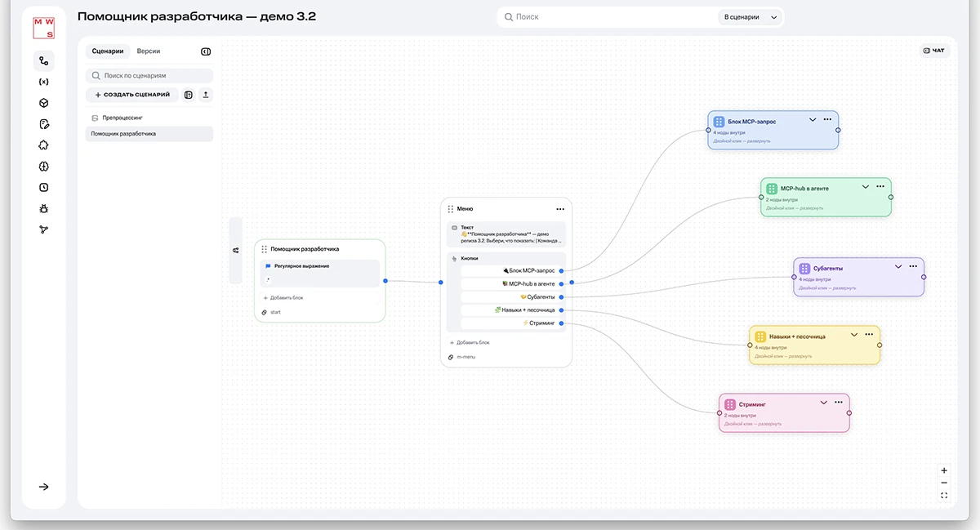Grab the drag handle of the Меню node
Viewport: 980px width, 530px height.
451,209
